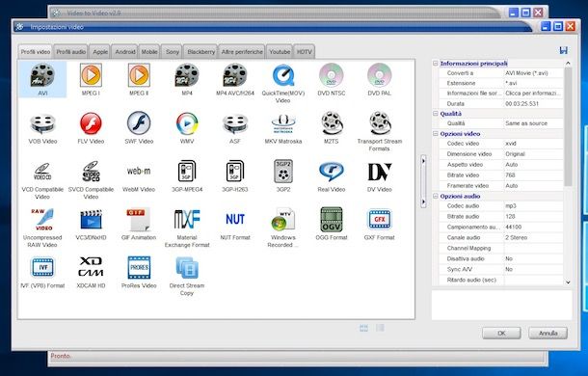Screen dimensions: 588x376
Task: Open the Youtube tab
Action: pyautogui.click(x=280, y=52)
